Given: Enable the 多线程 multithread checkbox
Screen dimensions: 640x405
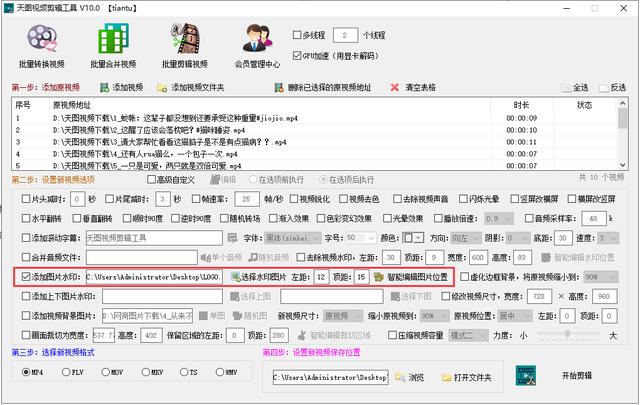Looking at the screenshot, I should tap(297, 37).
